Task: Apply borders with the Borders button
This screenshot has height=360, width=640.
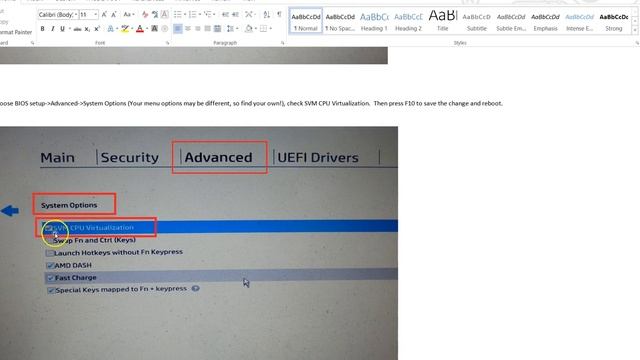Action: (263, 29)
